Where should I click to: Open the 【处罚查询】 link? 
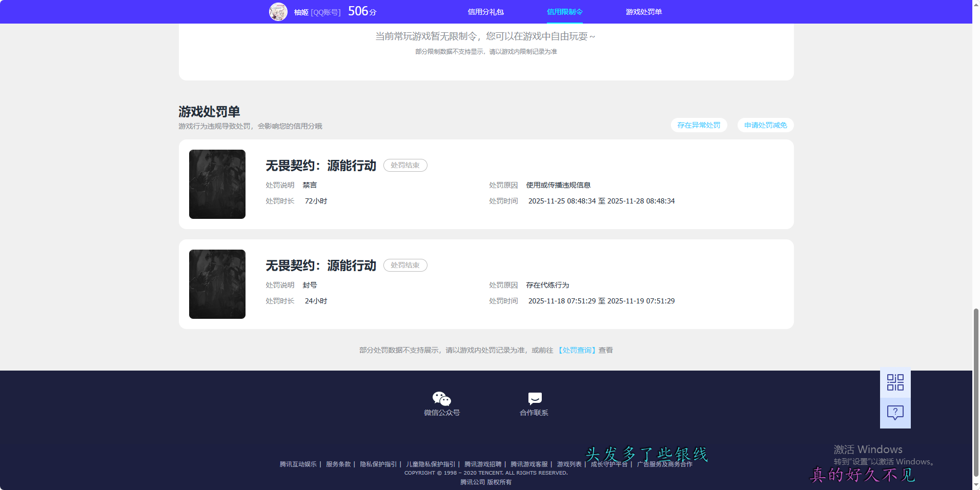(x=577, y=350)
